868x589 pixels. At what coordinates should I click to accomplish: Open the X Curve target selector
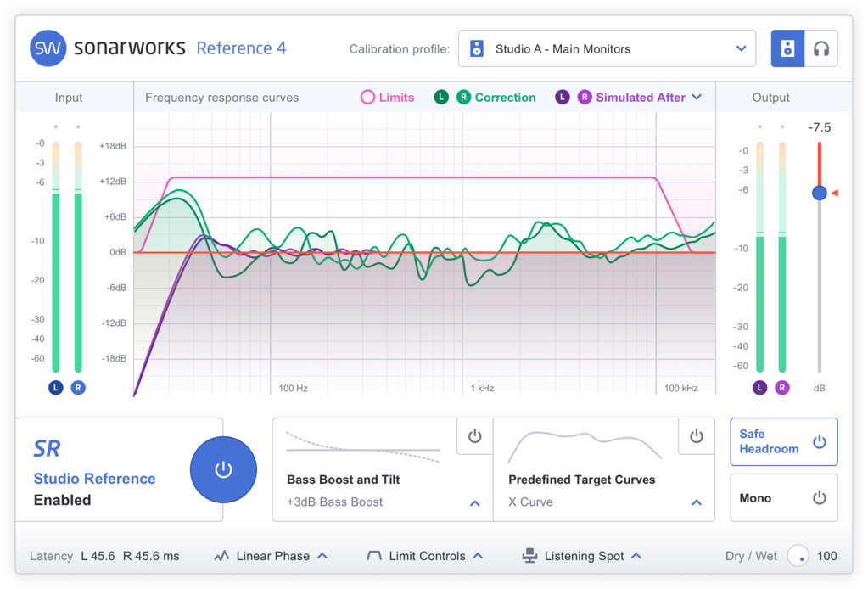[696, 502]
